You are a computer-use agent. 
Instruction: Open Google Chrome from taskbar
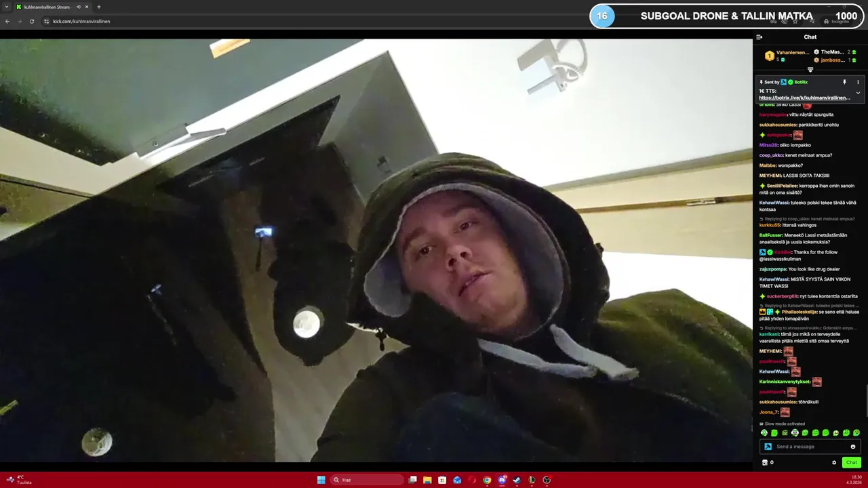click(487, 480)
